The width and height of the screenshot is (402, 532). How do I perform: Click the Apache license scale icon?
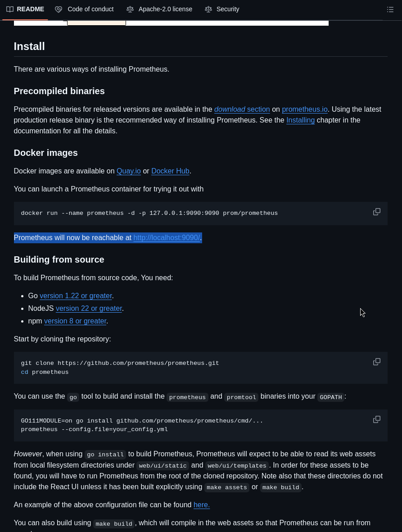click(x=130, y=9)
